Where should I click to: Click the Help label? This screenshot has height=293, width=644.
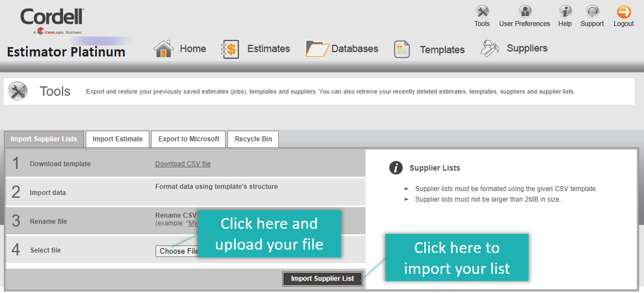click(x=565, y=24)
